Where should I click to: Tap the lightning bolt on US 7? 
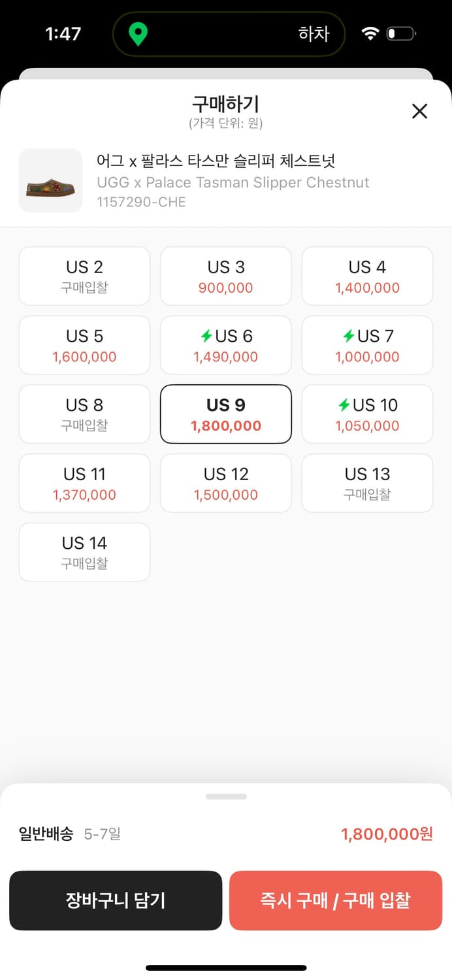click(x=349, y=336)
